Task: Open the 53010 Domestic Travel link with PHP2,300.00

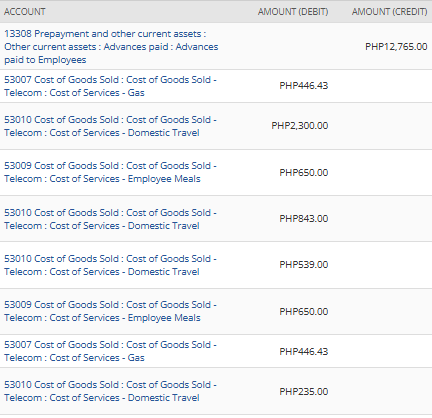Action: click(110, 126)
